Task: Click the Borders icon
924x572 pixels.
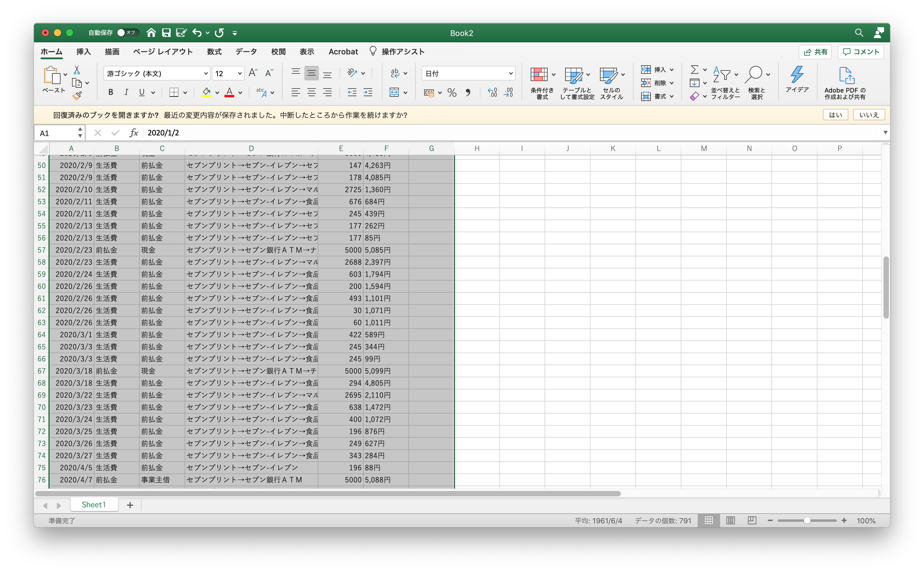Action: point(174,92)
